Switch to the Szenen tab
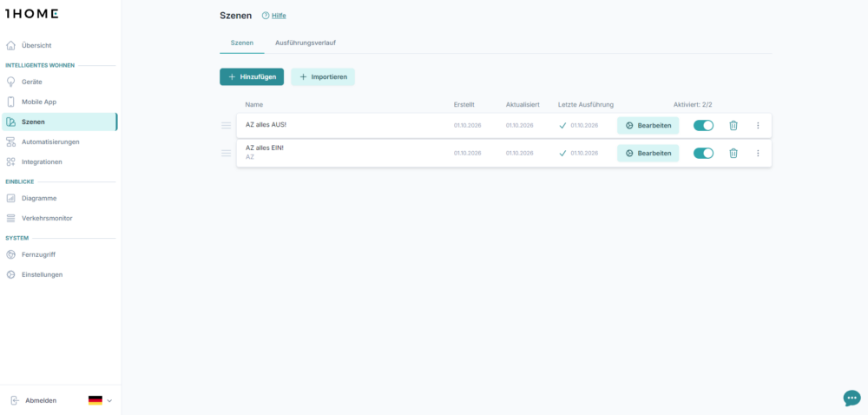This screenshot has height=415, width=868. click(x=242, y=43)
